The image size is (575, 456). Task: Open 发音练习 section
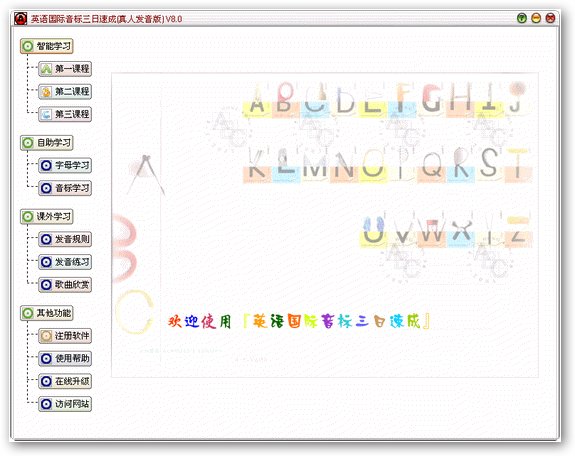(65, 262)
